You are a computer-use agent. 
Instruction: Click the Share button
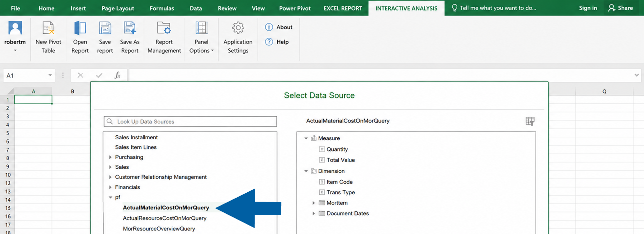(621, 8)
